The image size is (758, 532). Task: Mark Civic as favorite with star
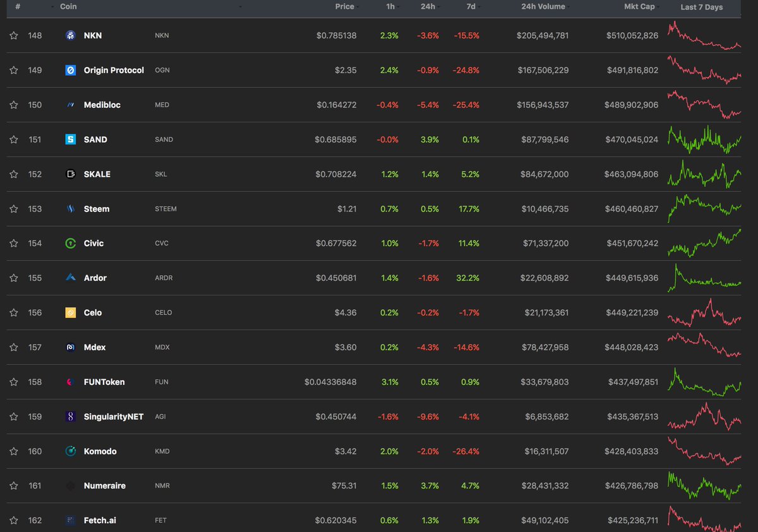point(14,243)
